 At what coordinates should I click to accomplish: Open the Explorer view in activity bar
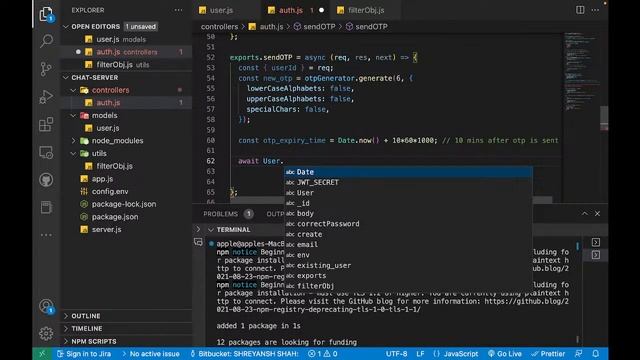[x=46, y=14]
